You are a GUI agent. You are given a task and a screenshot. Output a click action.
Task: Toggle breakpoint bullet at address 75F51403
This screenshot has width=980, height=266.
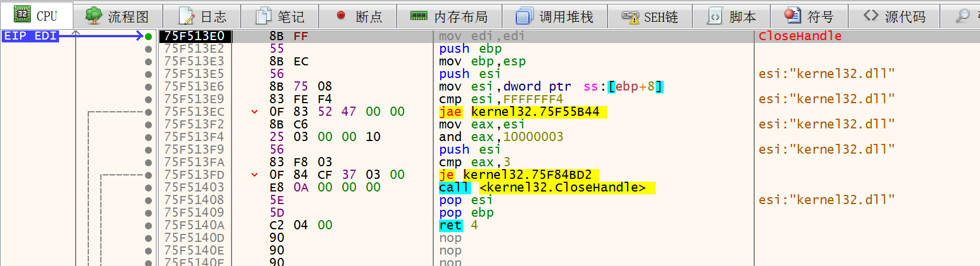tap(148, 188)
